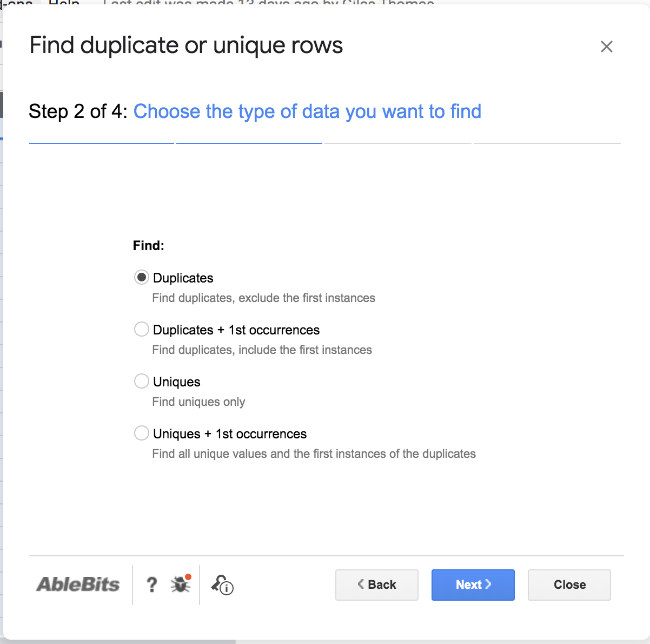Select the Uniques radio option
This screenshot has width=650, height=644.
click(x=142, y=382)
